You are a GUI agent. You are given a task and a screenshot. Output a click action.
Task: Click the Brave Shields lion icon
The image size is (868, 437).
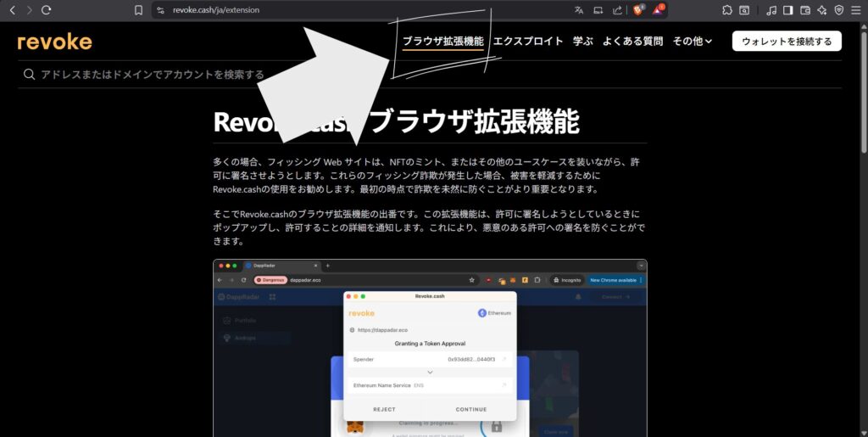637,10
